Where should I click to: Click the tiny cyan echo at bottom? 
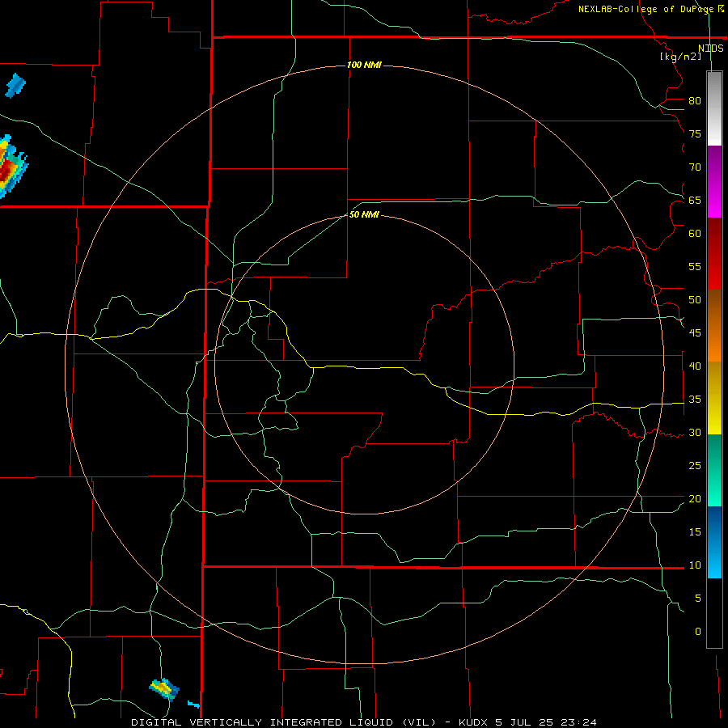(x=194, y=705)
